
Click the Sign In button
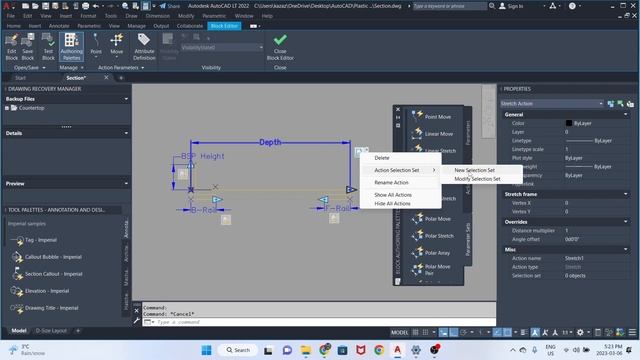coord(511,6)
